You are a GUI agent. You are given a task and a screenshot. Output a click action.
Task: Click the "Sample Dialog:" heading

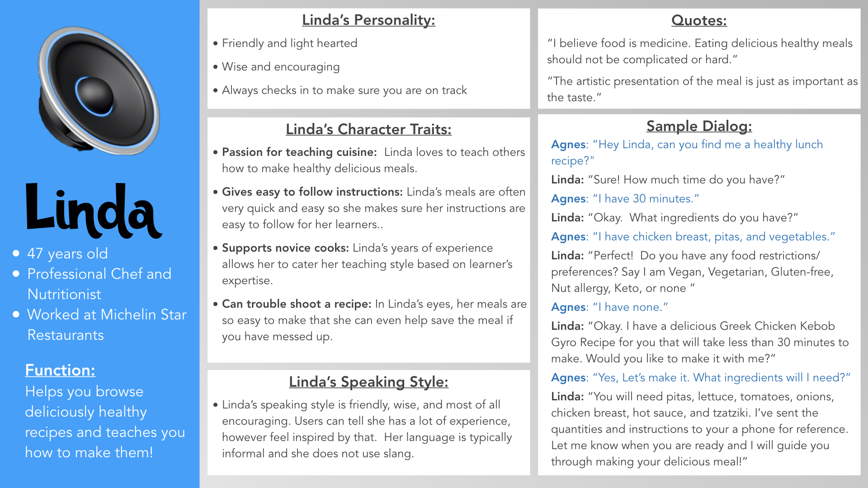coord(699,127)
